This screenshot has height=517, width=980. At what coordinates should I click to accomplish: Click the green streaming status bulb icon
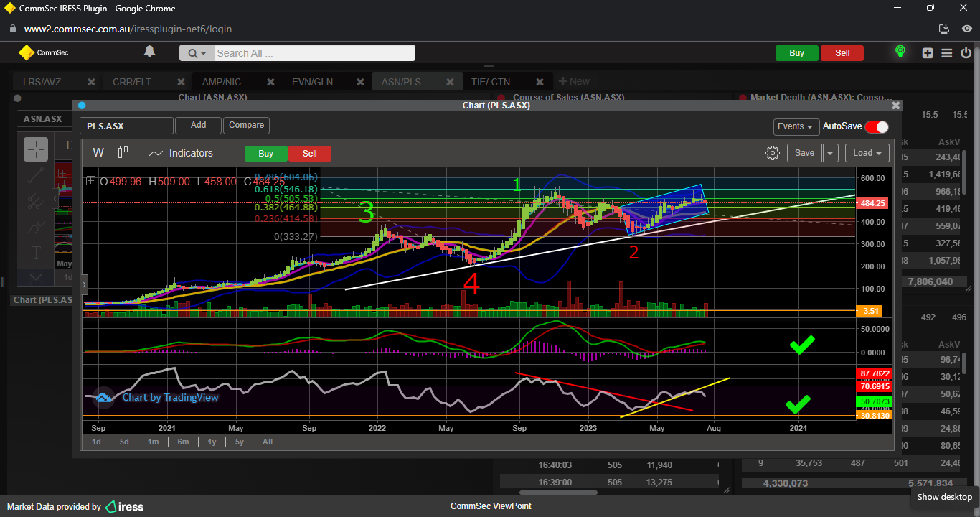coord(900,52)
